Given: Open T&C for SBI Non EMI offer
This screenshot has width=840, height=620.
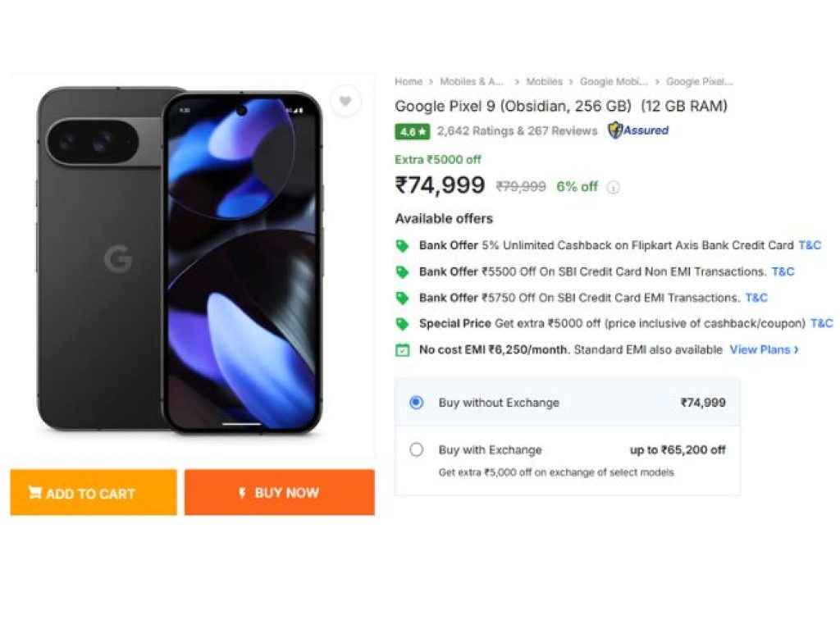Looking at the screenshot, I should coord(783,271).
